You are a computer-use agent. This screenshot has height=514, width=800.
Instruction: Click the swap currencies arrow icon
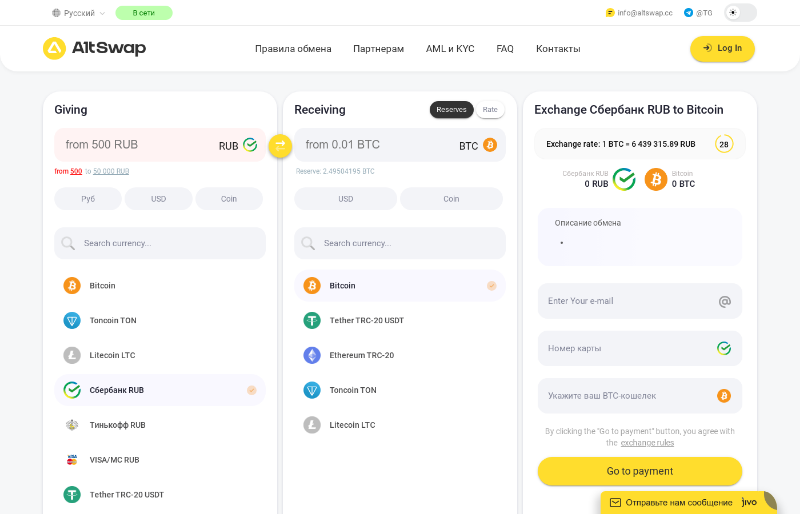pyautogui.click(x=280, y=145)
